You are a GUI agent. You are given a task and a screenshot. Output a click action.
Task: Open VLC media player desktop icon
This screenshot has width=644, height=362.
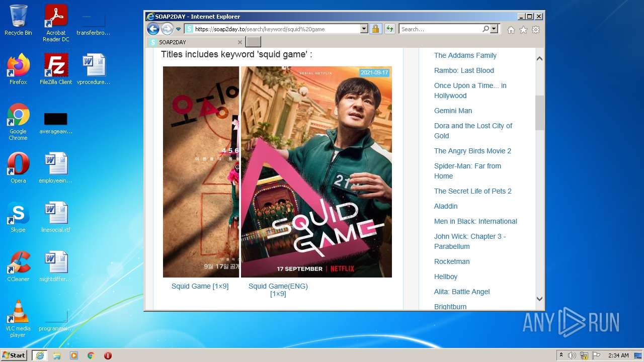point(18,319)
